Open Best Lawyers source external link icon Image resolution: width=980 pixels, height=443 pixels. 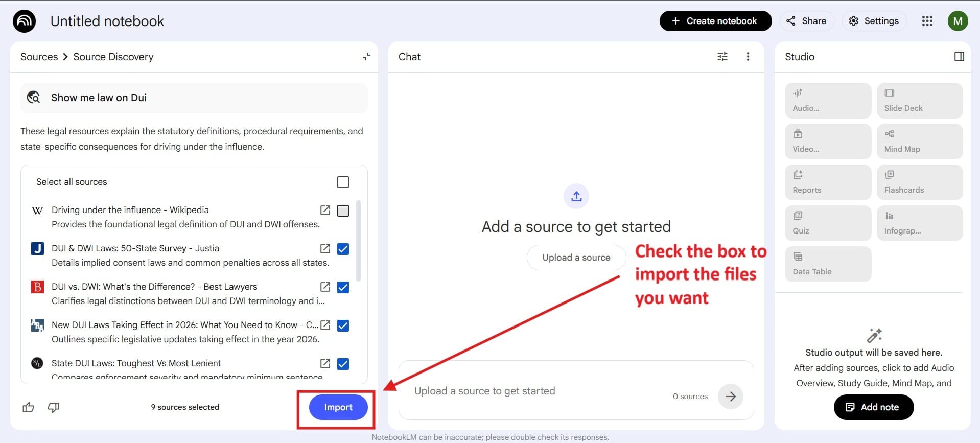325,287
